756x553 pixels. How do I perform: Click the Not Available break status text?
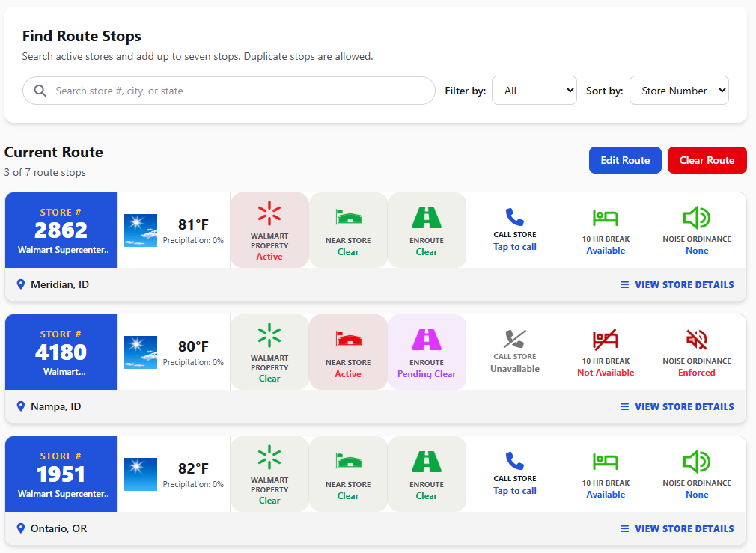[x=606, y=372]
